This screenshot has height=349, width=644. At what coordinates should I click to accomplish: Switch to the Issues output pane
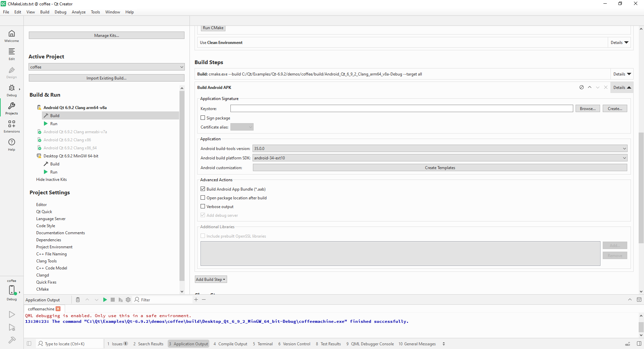(x=117, y=344)
